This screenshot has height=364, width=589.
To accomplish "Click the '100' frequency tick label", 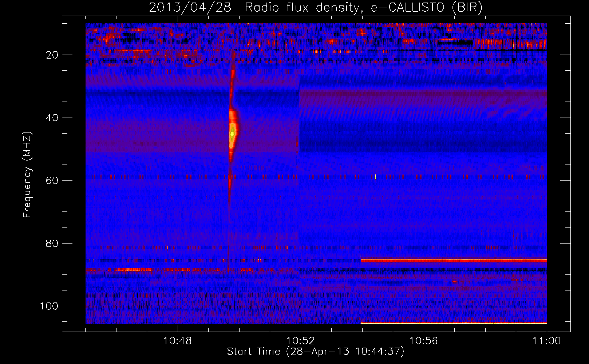I will [x=49, y=306].
